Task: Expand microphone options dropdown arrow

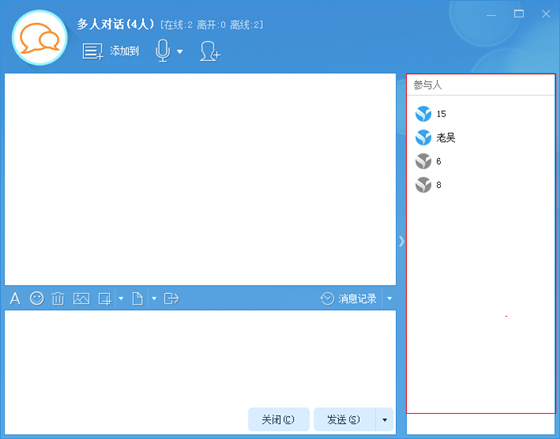Action: point(180,52)
